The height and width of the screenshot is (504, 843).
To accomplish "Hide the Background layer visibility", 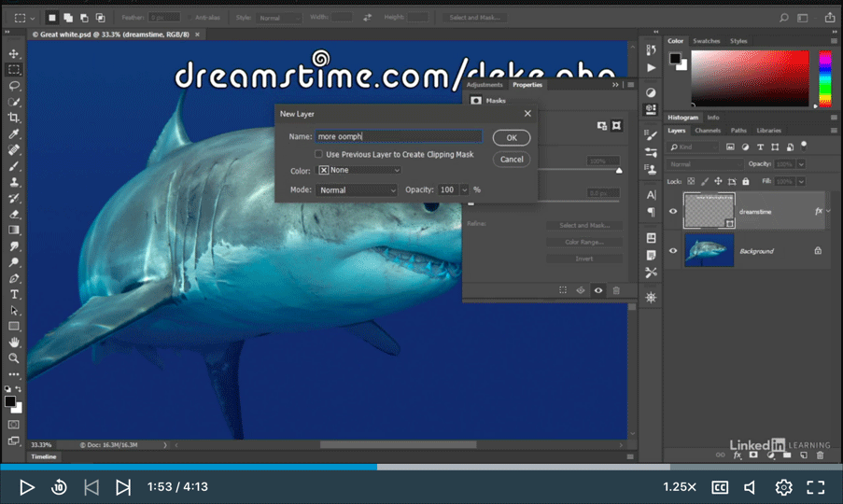I will [672, 251].
